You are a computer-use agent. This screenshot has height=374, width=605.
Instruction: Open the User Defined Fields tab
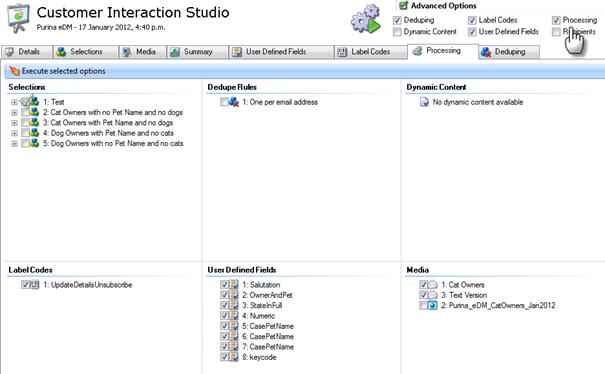pyautogui.click(x=281, y=52)
